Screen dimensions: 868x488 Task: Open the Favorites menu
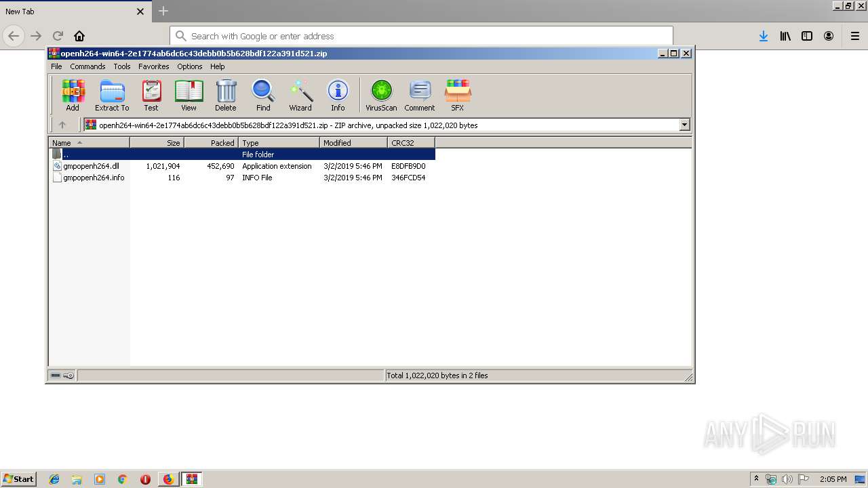(154, 66)
